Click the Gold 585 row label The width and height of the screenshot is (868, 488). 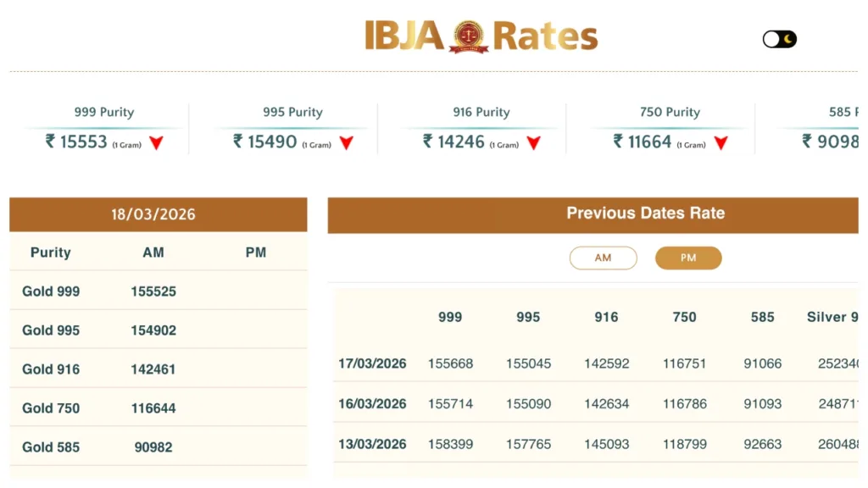[51, 446]
